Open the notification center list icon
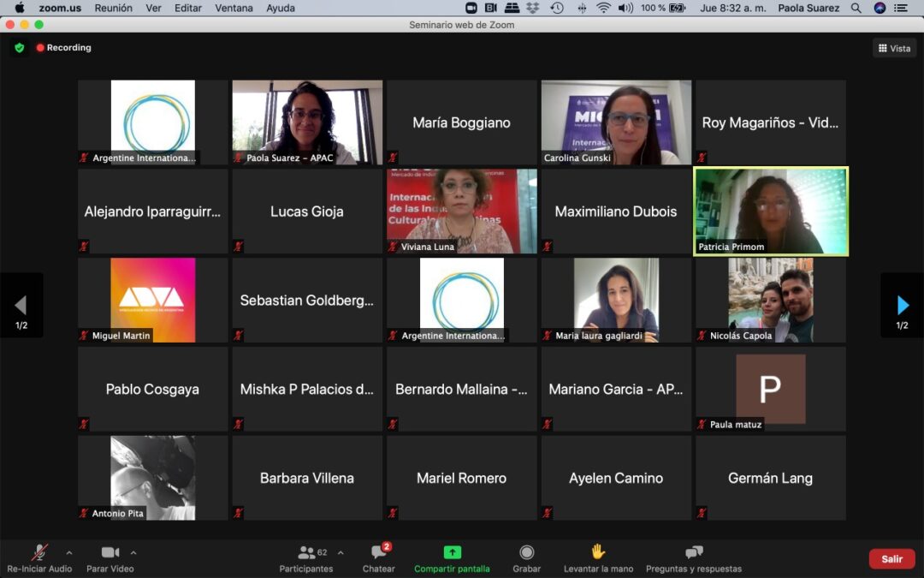 pyautogui.click(x=900, y=8)
